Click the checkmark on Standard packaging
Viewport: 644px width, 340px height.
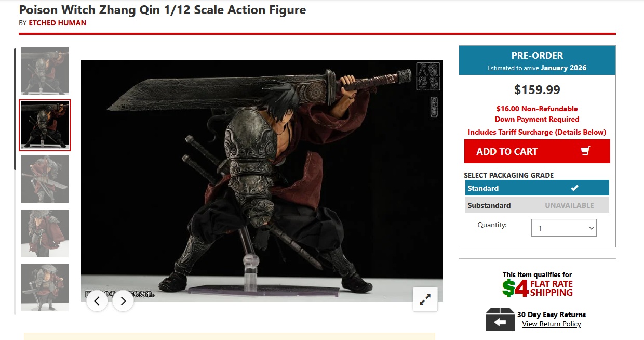pyautogui.click(x=574, y=188)
